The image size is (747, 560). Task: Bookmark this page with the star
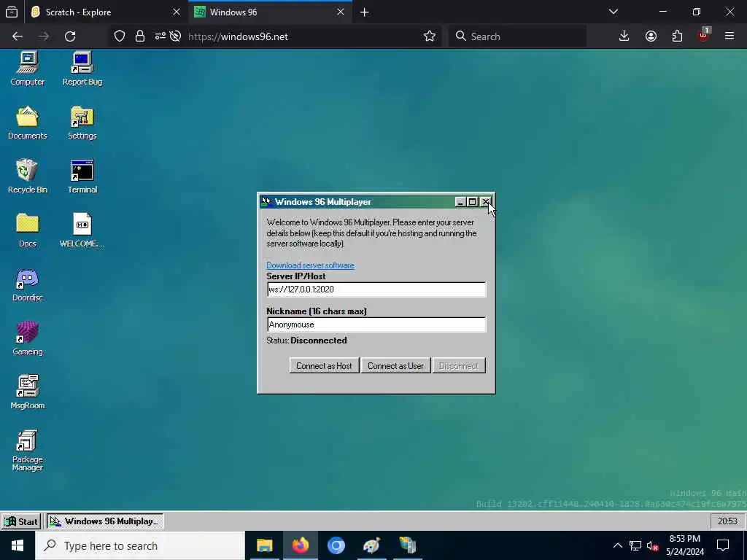429,36
